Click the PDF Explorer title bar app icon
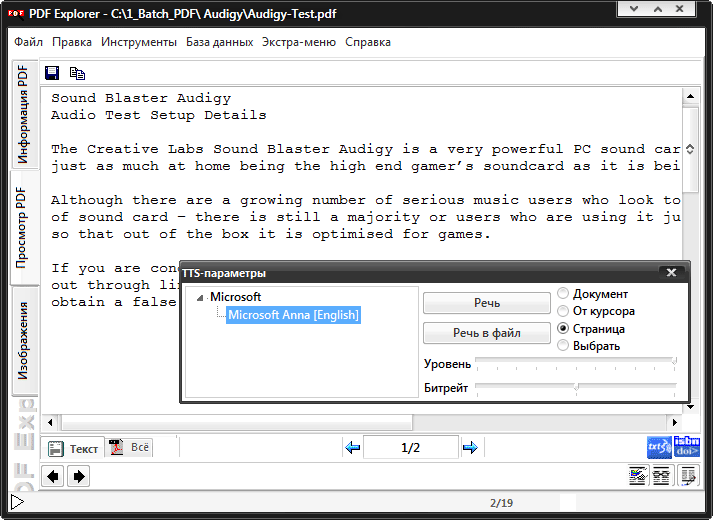This screenshot has width=713, height=520. (16, 14)
